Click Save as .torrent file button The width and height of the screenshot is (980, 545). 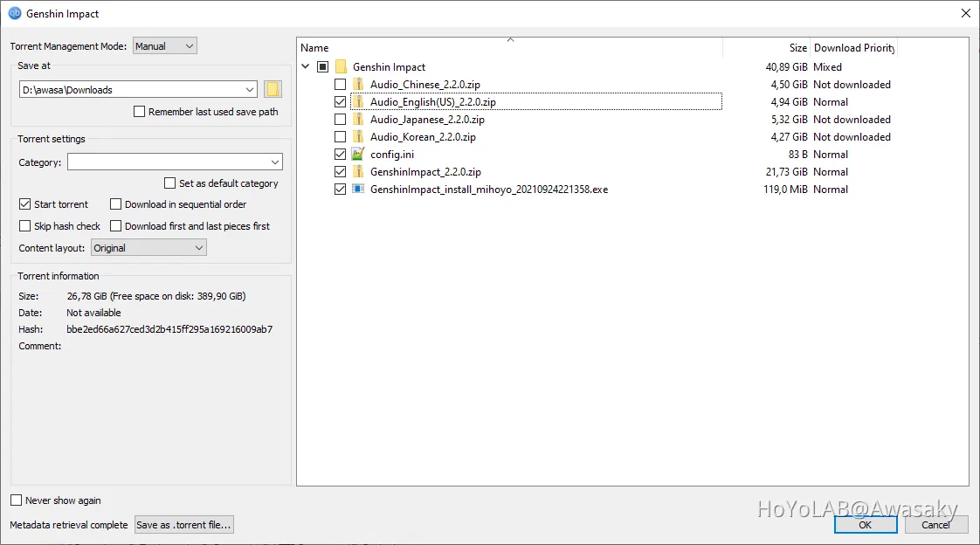(x=183, y=525)
